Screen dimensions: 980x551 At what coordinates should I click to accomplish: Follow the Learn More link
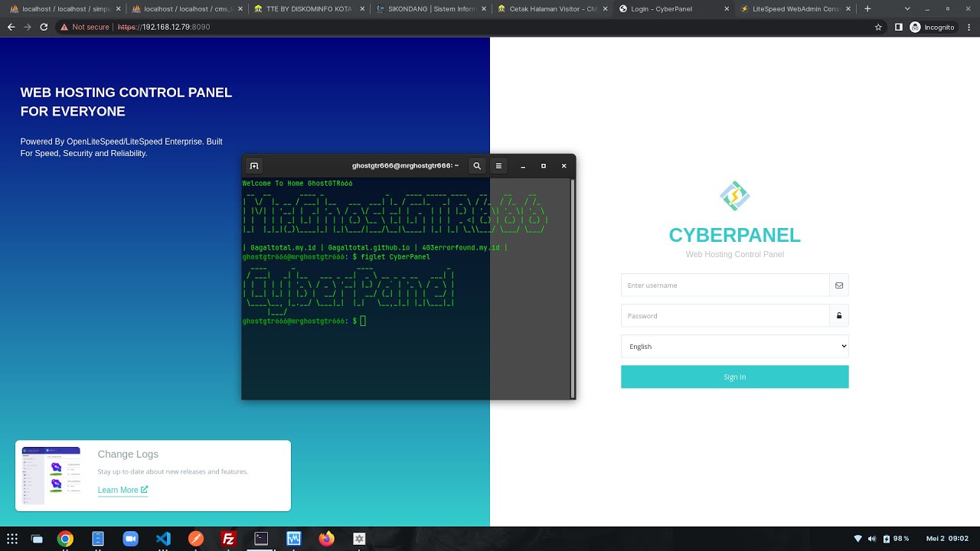click(122, 490)
